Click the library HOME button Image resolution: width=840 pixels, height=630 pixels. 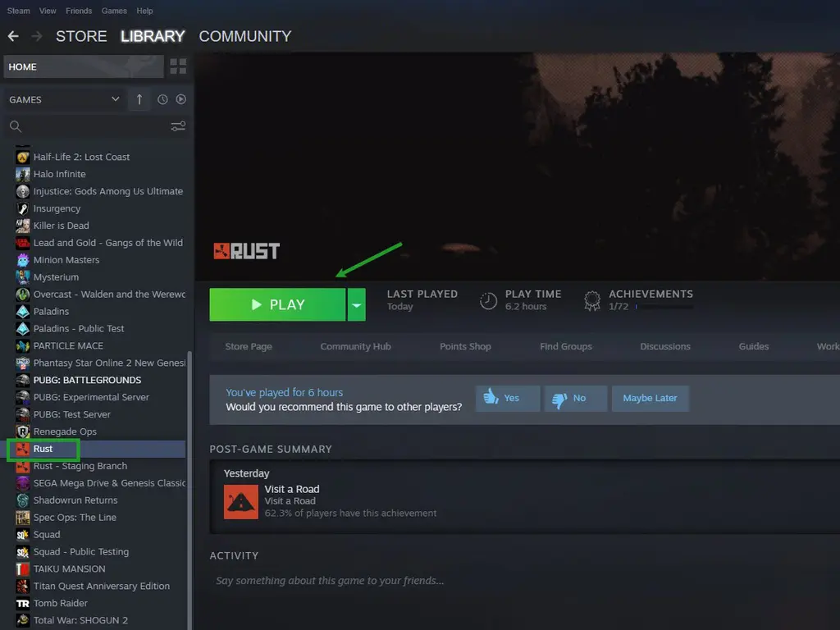pos(84,66)
